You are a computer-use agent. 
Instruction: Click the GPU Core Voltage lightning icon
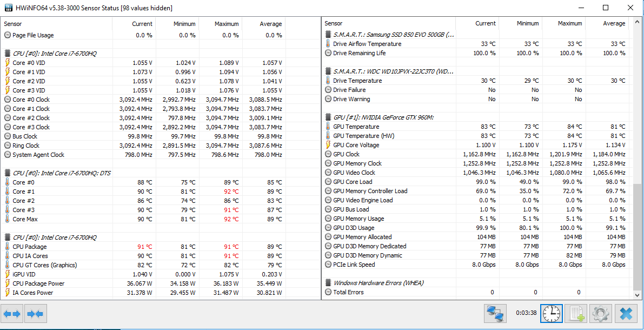coord(328,145)
